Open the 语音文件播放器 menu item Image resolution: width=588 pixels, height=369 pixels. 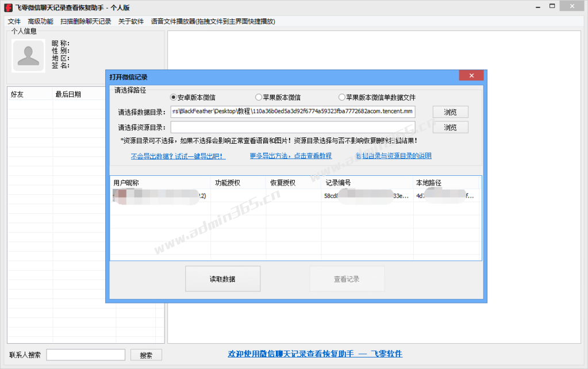coord(213,21)
